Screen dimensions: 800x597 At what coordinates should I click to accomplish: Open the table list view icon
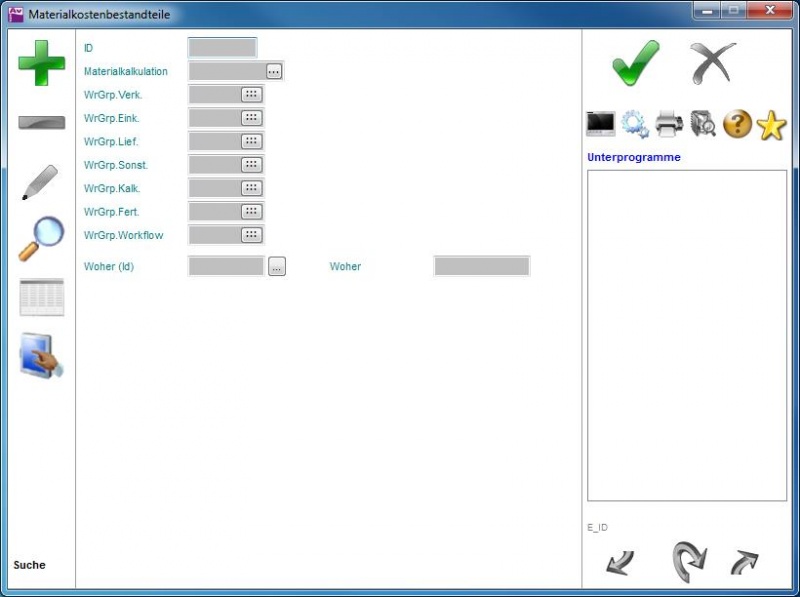(x=41, y=297)
